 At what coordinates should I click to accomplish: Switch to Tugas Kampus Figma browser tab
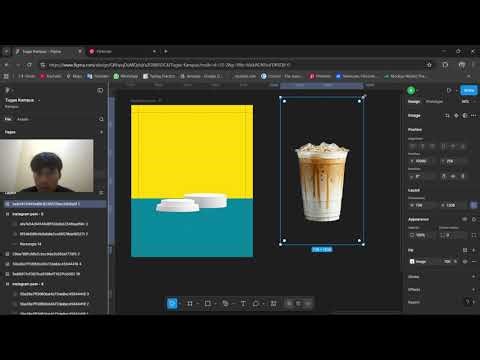click(48, 51)
